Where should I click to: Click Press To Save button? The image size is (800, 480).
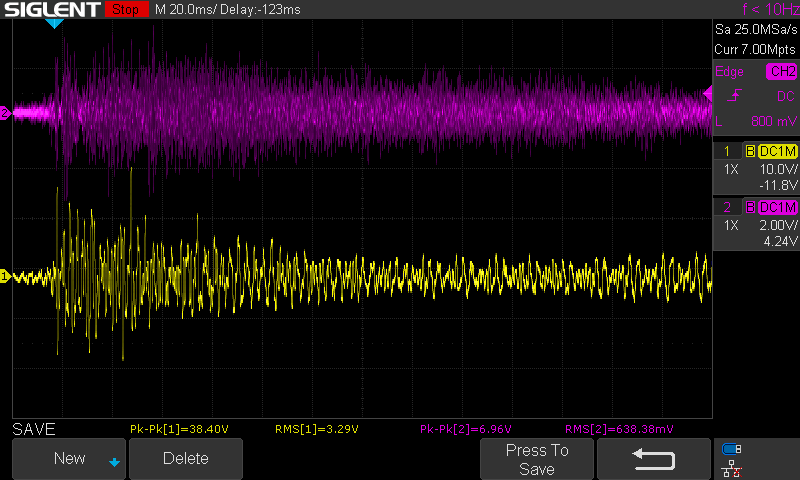tap(537, 459)
